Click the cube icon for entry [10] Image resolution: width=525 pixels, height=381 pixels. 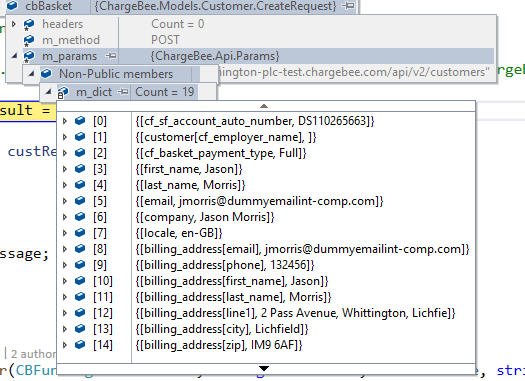click(x=80, y=281)
